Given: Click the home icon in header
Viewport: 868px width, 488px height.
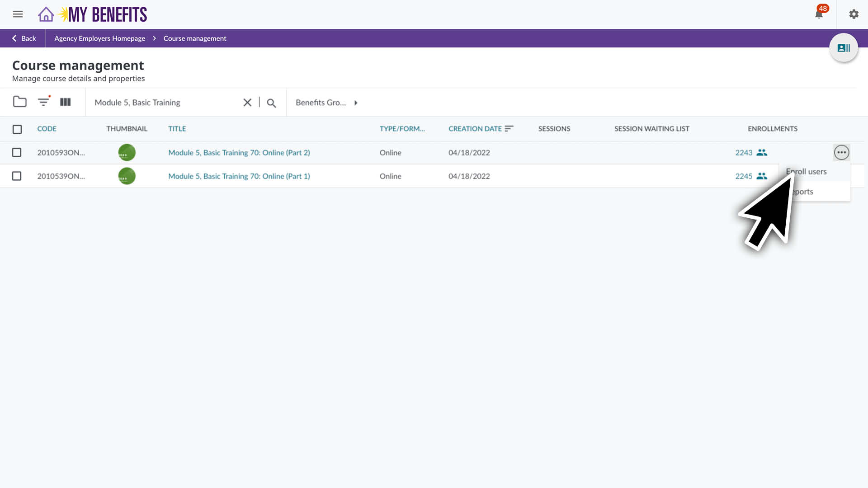Looking at the screenshot, I should click(x=46, y=14).
